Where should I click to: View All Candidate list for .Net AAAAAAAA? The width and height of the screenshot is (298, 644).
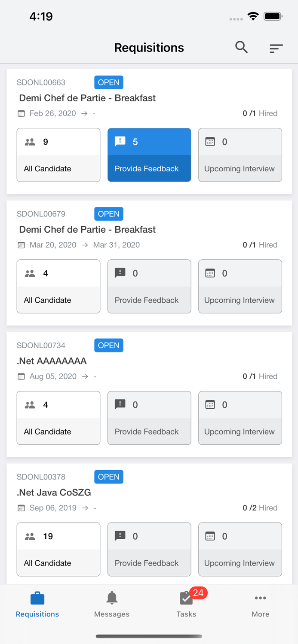pos(58,418)
